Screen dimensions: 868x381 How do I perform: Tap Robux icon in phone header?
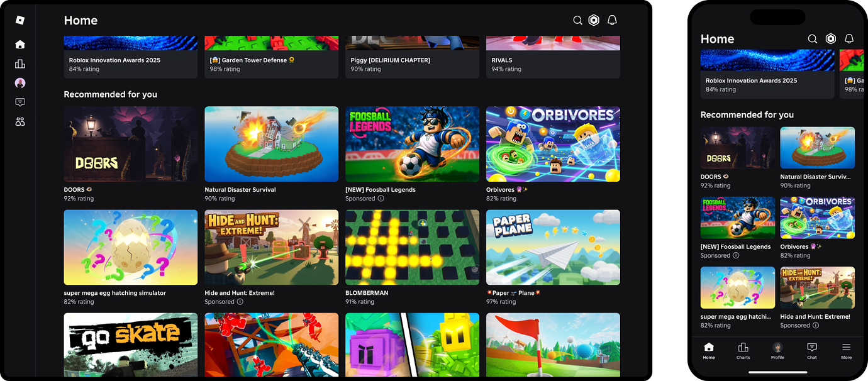click(831, 39)
